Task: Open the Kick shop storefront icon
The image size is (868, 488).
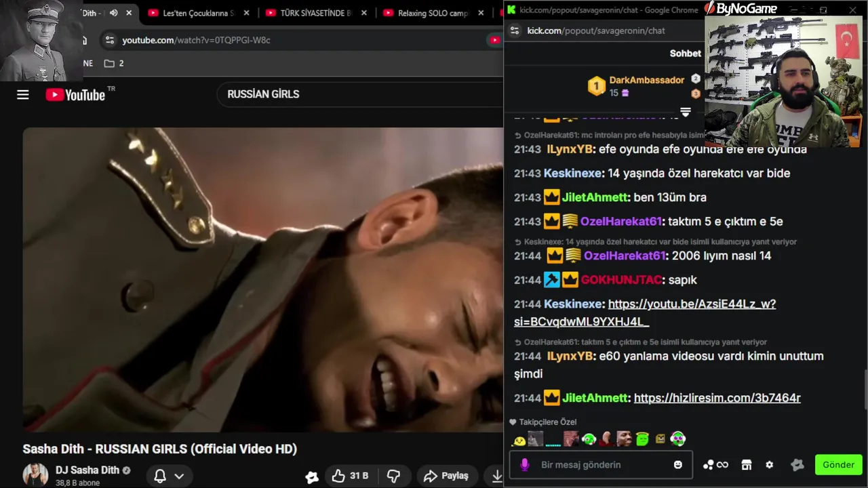Action: pos(747,465)
